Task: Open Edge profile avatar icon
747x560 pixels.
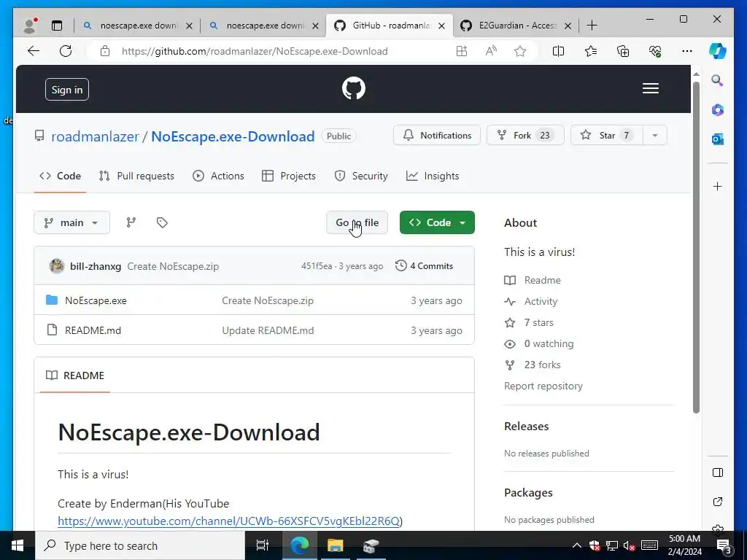Action: tap(31, 26)
